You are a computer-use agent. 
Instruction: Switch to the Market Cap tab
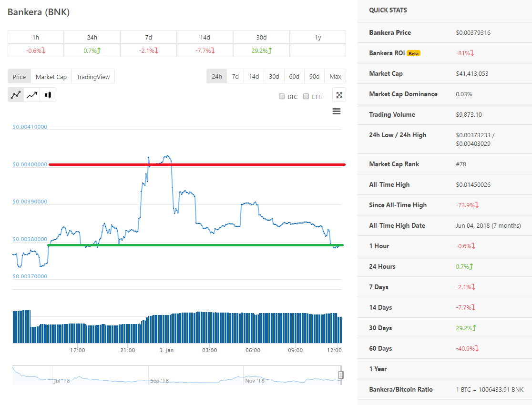tap(51, 76)
